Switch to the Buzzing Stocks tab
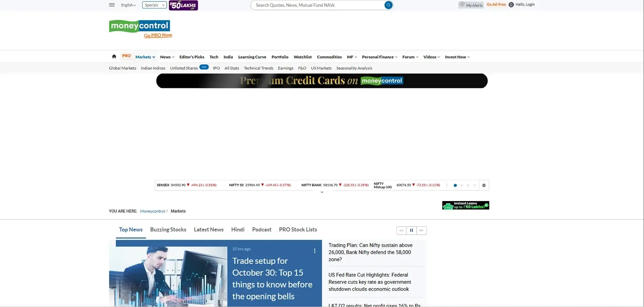The width and height of the screenshot is (644, 307). [x=168, y=230]
